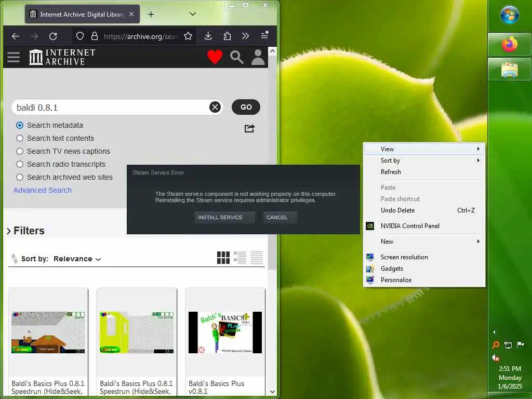The height and width of the screenshot is (399, 532).
Task: Show more tools via the double chevron
Action: [245, 36]
